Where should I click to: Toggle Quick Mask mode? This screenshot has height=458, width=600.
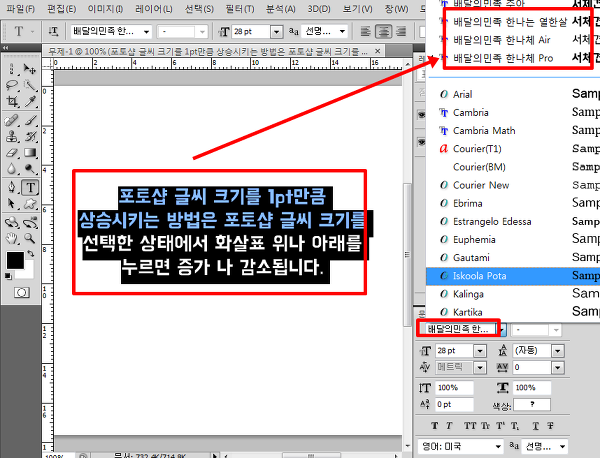[21, 293]
